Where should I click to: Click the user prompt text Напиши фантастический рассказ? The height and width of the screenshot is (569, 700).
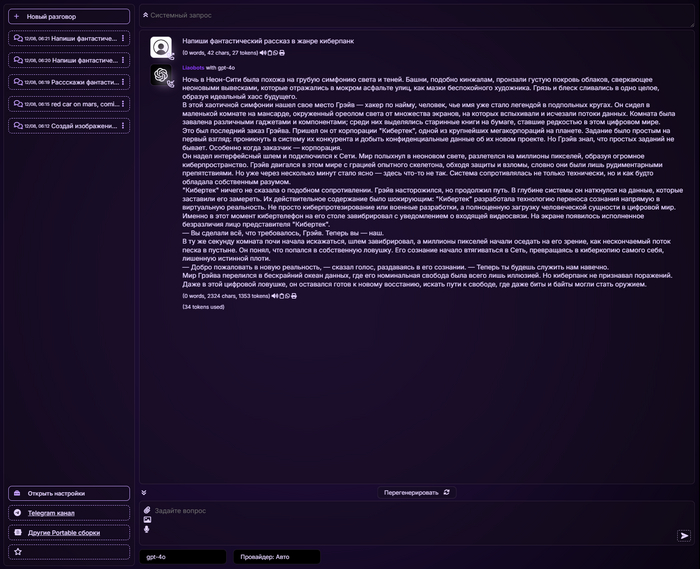268,41
